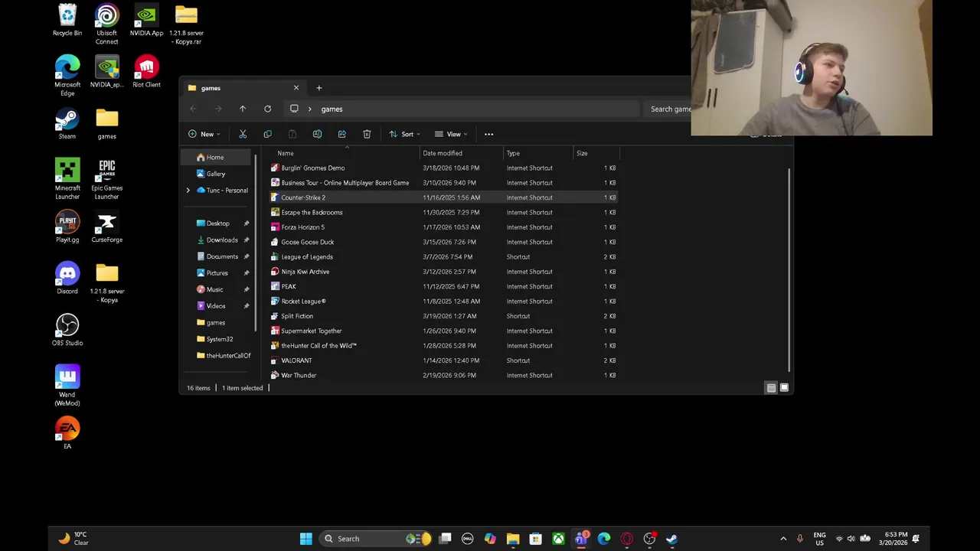This screenshot has width=980, height=551.
Task: Select 1.21.8 server Kopya.rar desktop file
Action: pos(186,24)
